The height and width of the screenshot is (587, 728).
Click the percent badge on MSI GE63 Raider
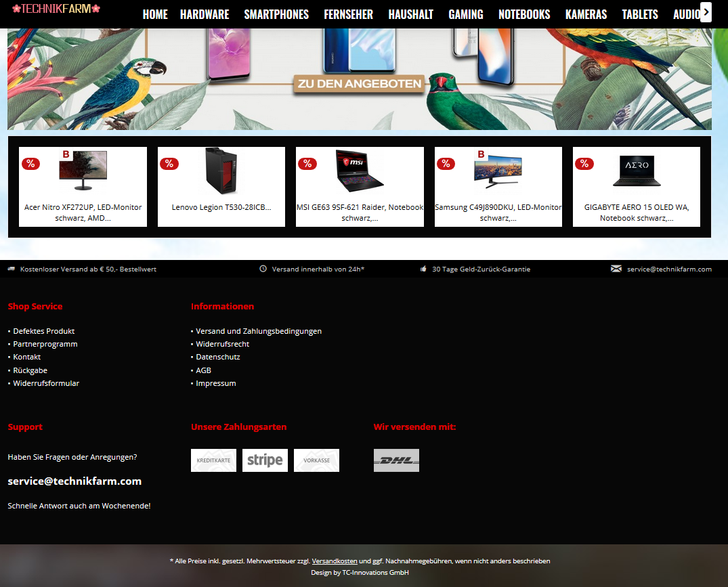[x=307, y=163]
